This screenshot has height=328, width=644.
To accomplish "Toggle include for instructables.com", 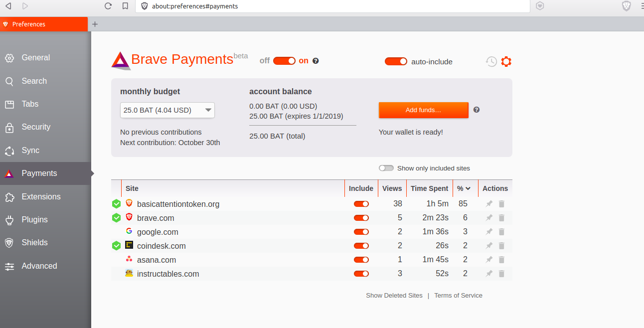I will pyautogui.click(x=361, y=274).
